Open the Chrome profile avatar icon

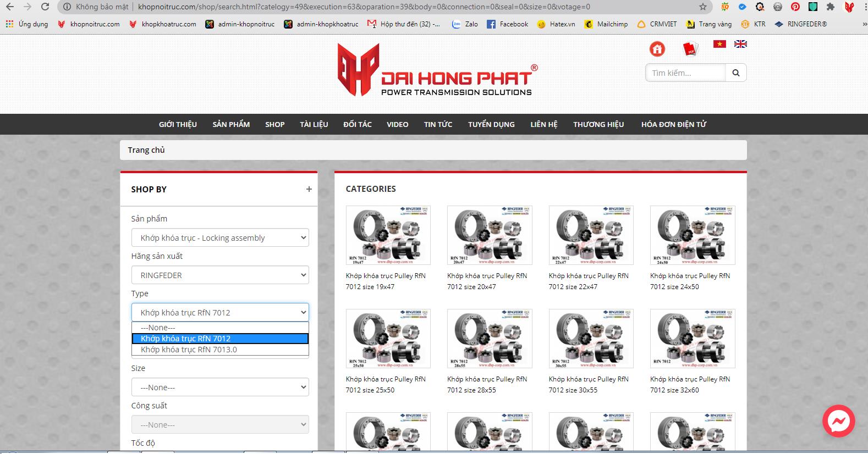[x=849, y=7]
